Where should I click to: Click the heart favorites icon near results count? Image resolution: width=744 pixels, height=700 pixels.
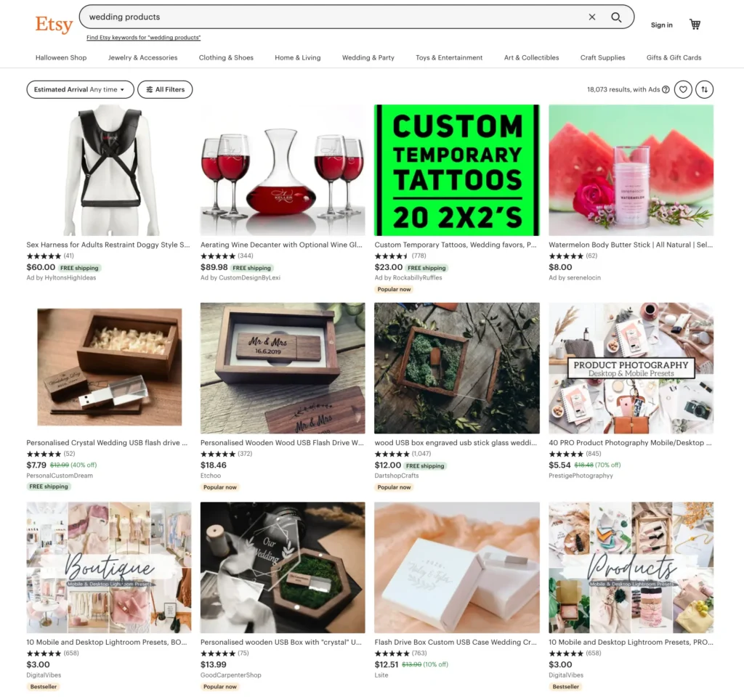click(x=683, y=89)
